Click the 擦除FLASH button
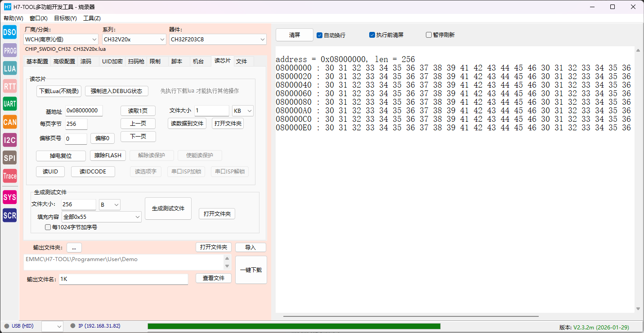Screen dimensions: 644x333 [108, 155]
